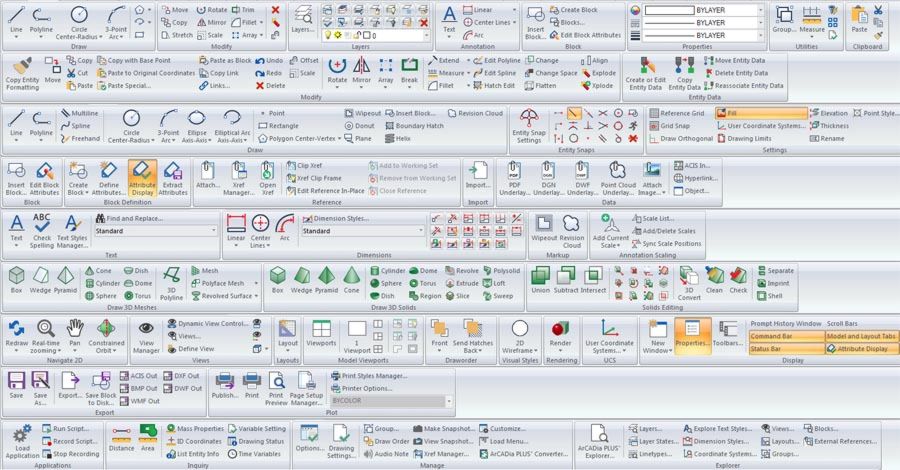The width and height of the screenshot is (900, 470).
Task: Toggle Model and Layout Tabs display
Action: pos(861,336)
